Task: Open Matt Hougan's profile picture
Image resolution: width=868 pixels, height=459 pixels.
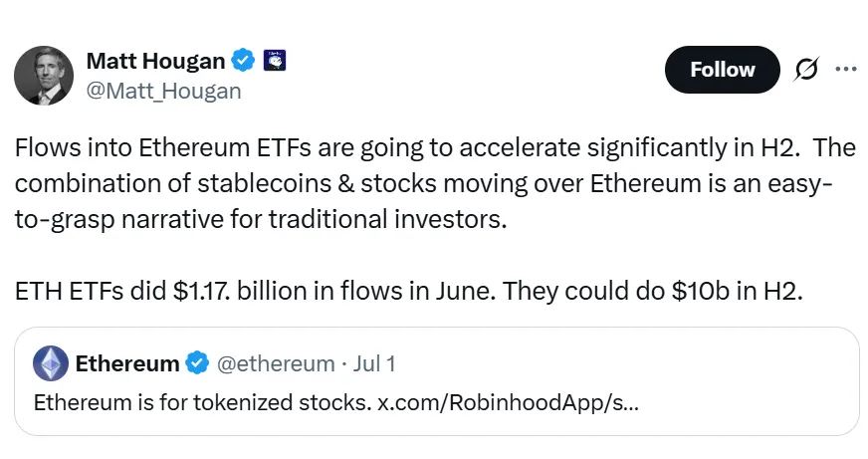Action: (x=44, y=76)
